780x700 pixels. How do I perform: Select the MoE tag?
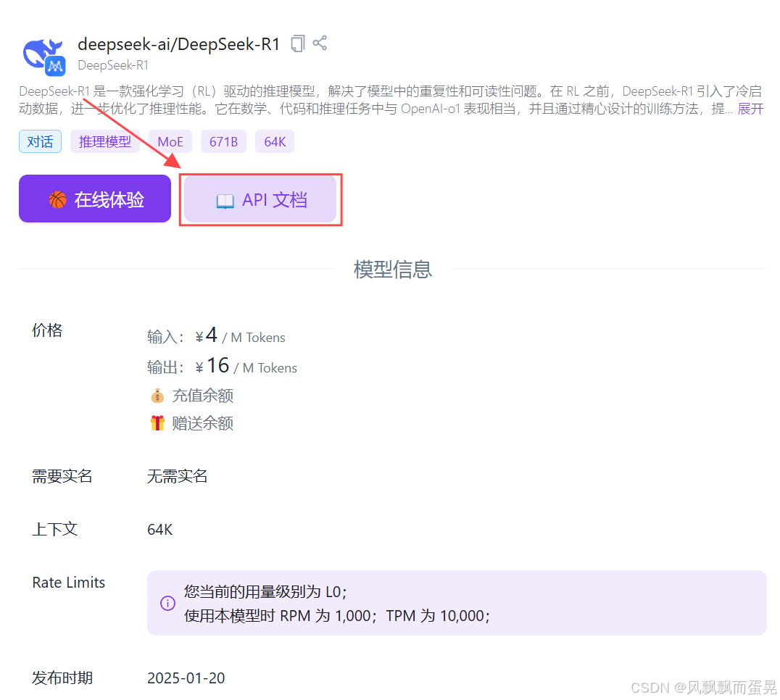(x=170, y=142)
